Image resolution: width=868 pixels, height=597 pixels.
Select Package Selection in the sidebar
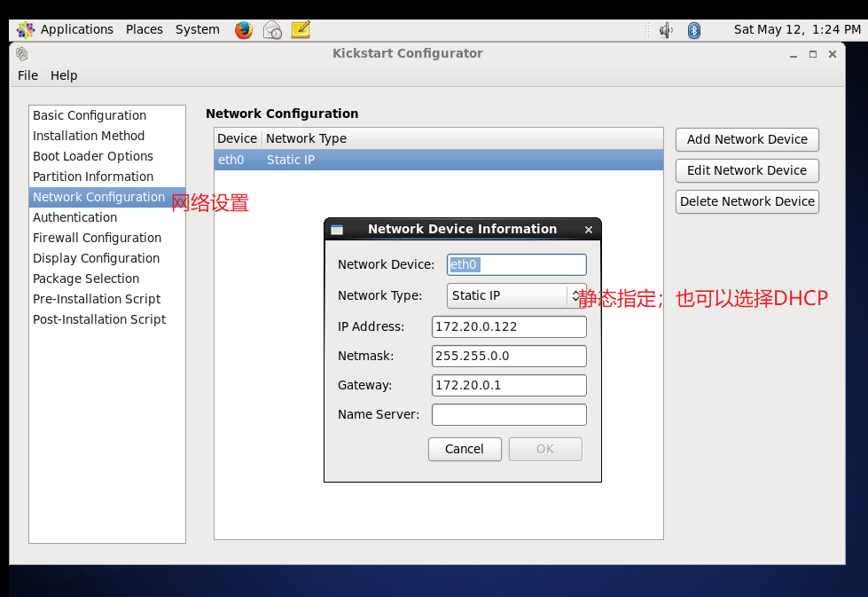[x=107, y=279]
